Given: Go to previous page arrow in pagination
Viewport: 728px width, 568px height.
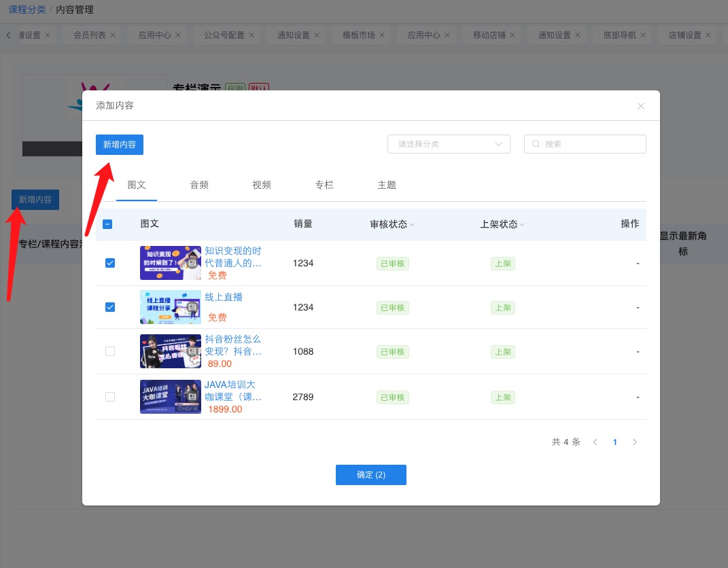Looking at the screenshot, I should tap(595, 442).
